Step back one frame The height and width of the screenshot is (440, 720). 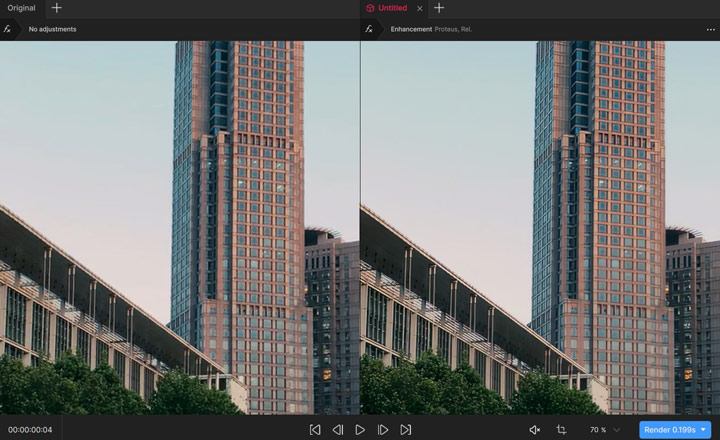(338, 430)
